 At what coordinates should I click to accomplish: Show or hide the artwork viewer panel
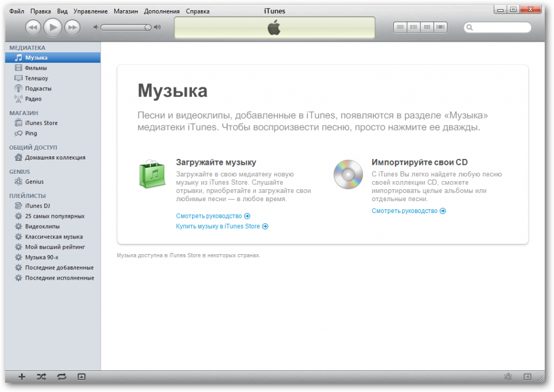(81, 377)
